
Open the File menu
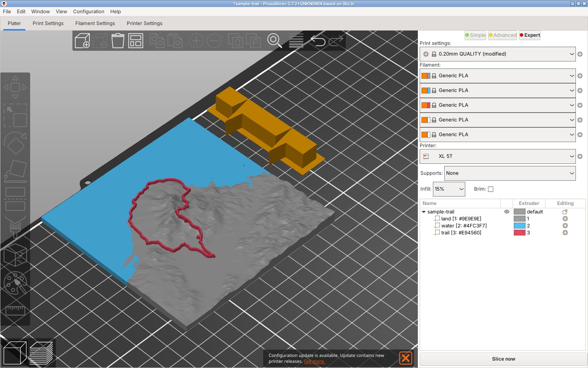7,11
